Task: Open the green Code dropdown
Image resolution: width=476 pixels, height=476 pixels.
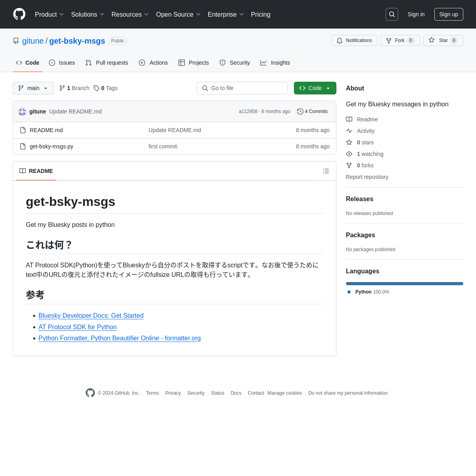Action: [x=315, y=88]
